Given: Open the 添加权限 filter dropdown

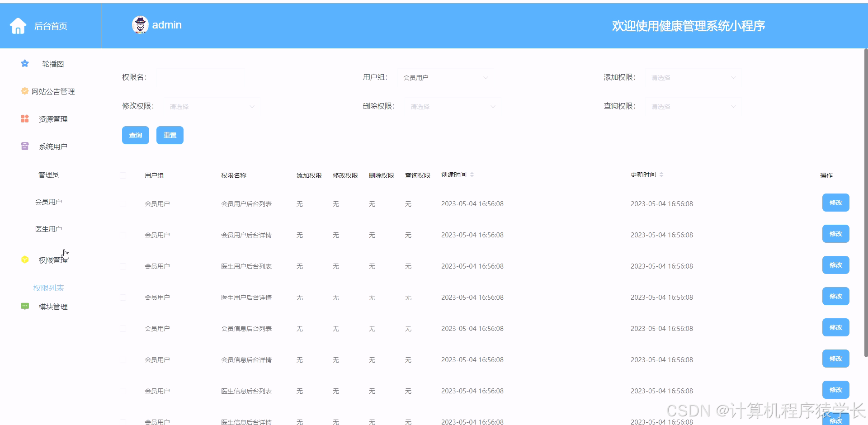Looking at the screenshot, I should [x=693, y=78].
